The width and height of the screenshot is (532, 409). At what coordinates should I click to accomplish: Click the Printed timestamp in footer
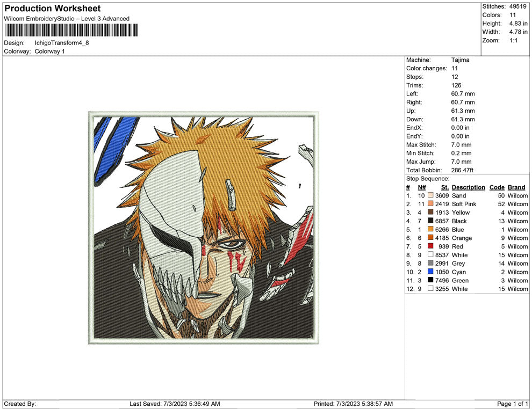click(x=353, y=404)
